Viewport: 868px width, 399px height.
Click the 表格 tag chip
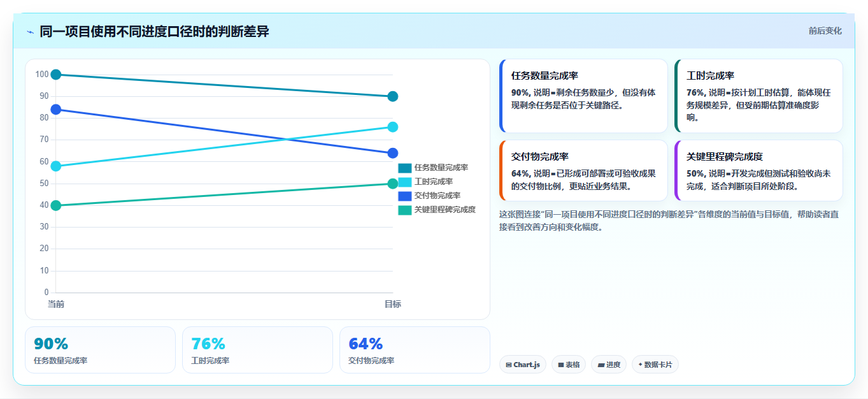tap(569, 365)
